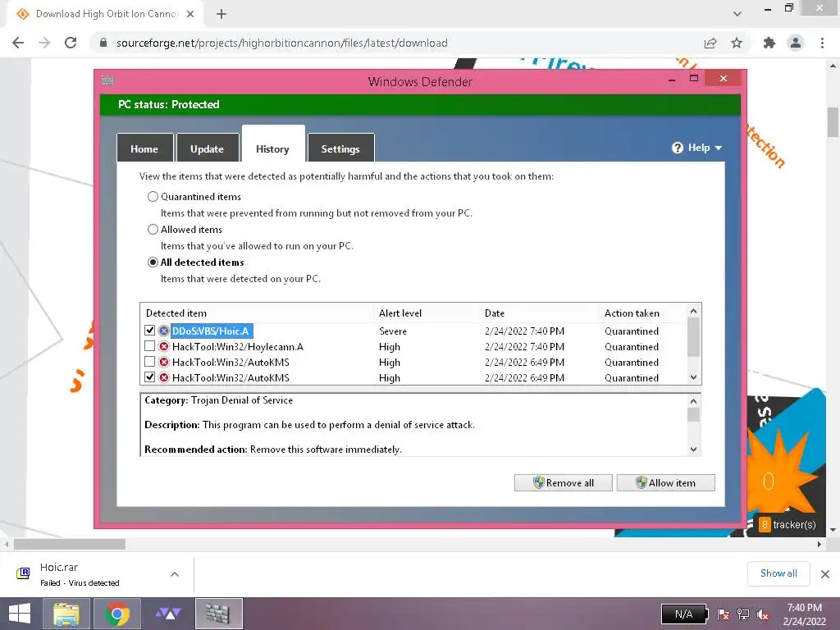Close the downloads bar

825,573
